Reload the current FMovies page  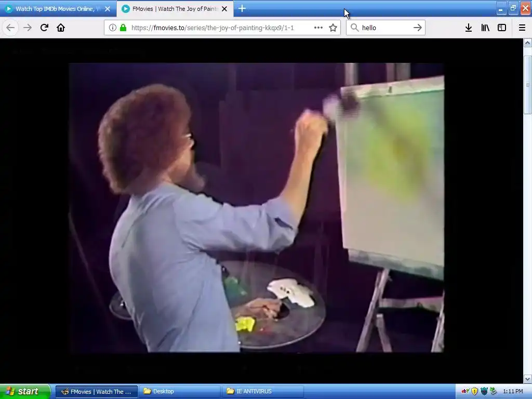[x=44, y=28]
